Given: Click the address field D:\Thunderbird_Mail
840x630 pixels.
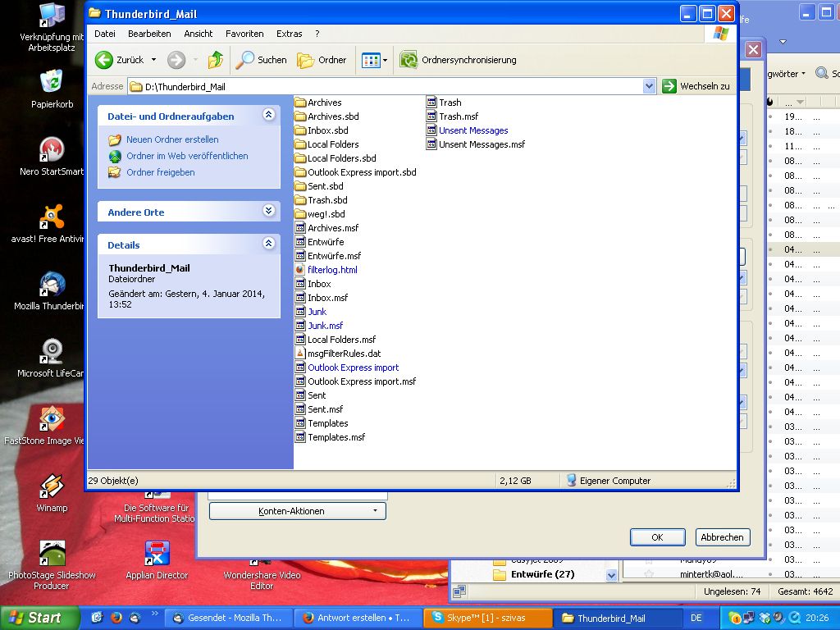Looking at the screenshot, I should click(x=386, y=86).
